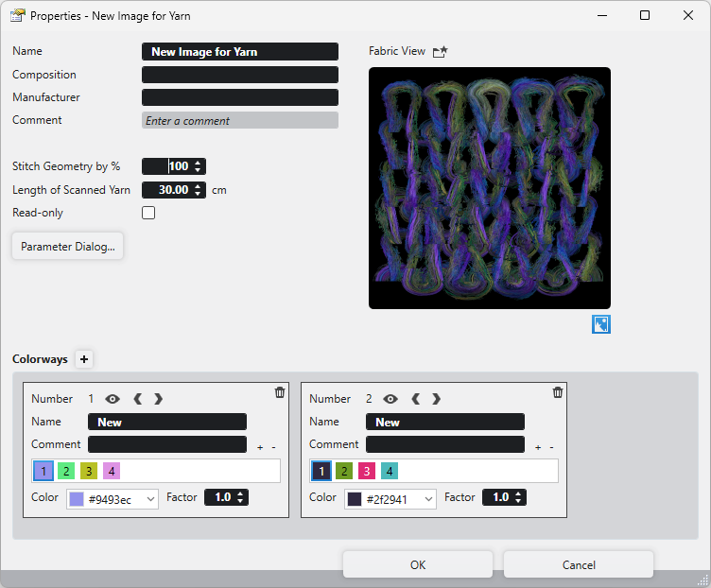Delete colorway 2 with trash icon
Viewport: 711px width, 588px height.
pyautogui.click(x=558, y=392)
